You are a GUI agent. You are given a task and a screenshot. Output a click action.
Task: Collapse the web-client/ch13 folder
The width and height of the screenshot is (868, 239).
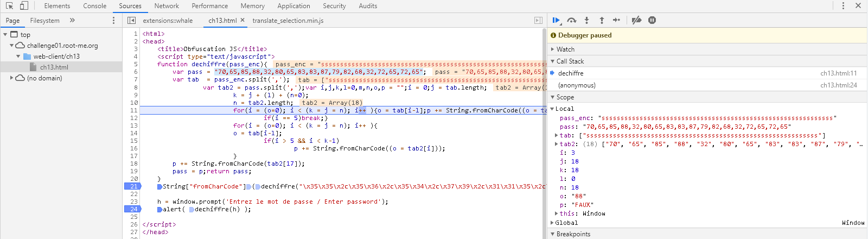(18, 56)
